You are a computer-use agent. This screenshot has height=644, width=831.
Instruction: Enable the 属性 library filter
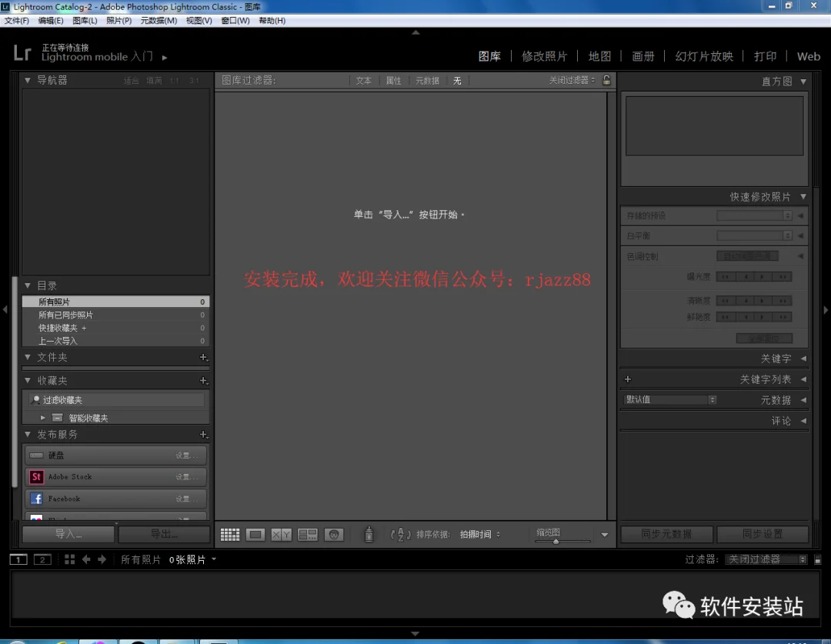click(x=393, y=81)
